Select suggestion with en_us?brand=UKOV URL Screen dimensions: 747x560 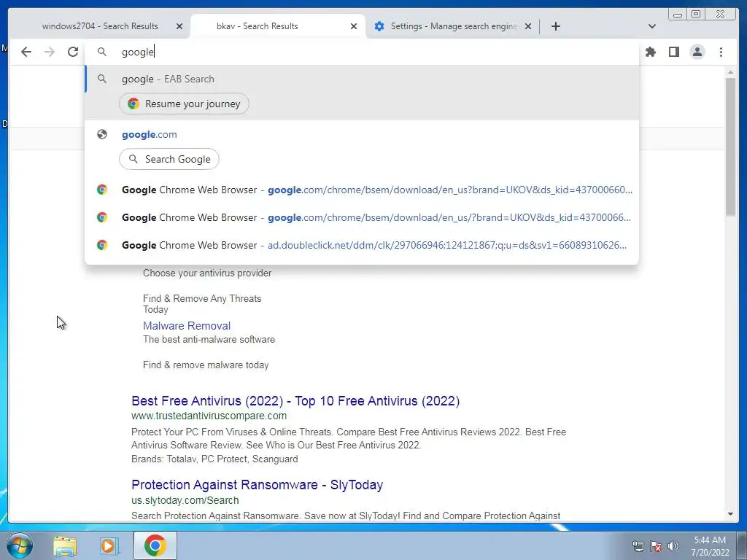coord(362,190)
